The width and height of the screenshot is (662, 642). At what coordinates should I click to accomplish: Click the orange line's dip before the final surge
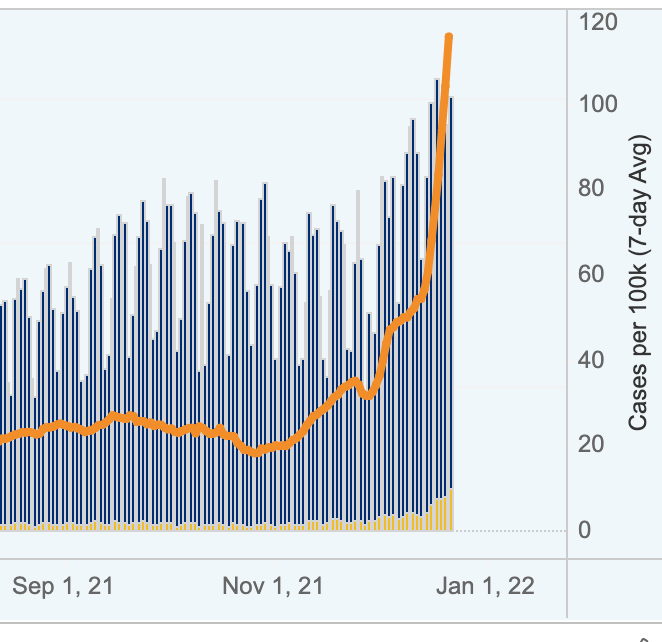click(x=367, y=396)
